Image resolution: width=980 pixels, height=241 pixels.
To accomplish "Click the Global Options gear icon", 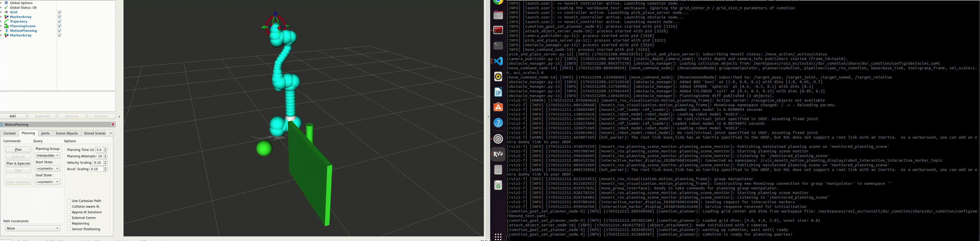I will pyautogui.click(x=6, y=3).
